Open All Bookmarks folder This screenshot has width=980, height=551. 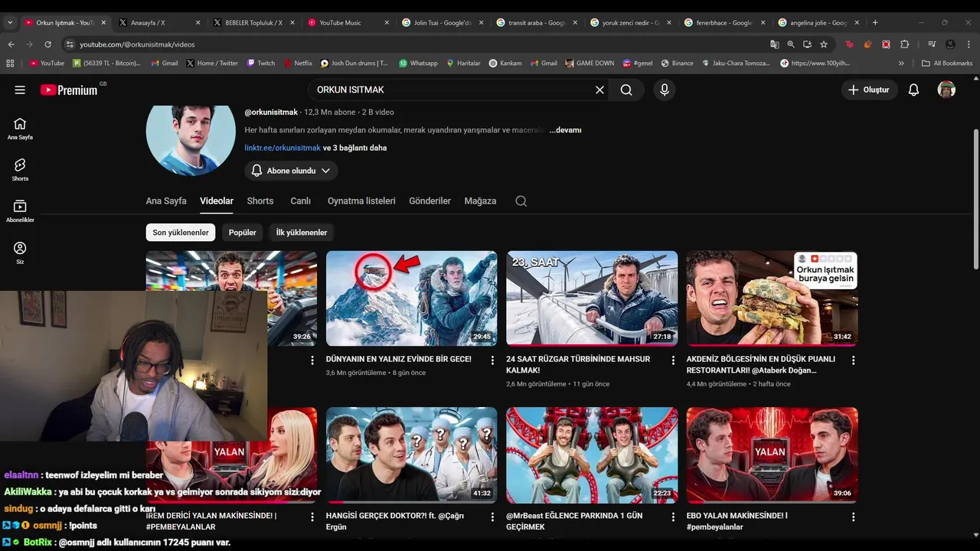(947, 64)
